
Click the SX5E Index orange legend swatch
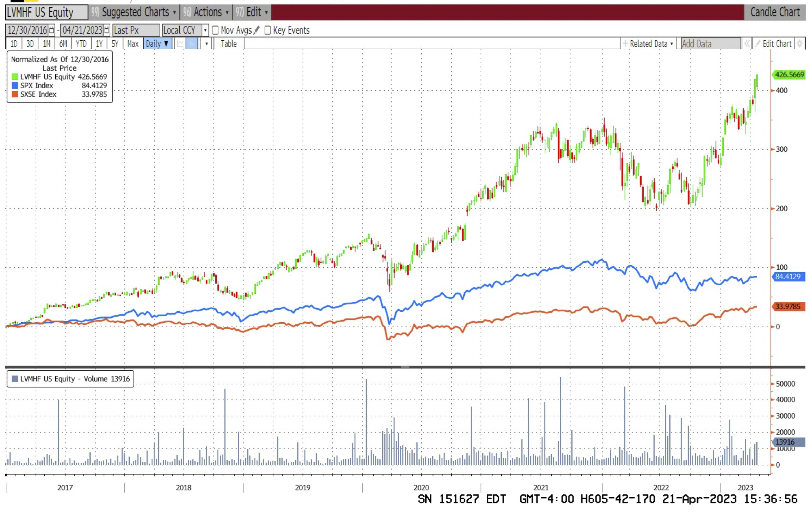pyautogui.click(x=15, y=94)
